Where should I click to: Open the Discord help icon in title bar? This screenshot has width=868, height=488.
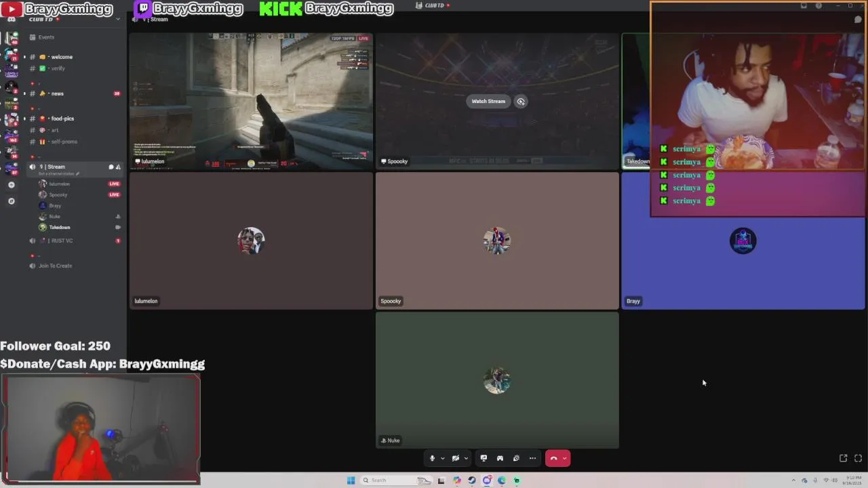coord(818,5)
